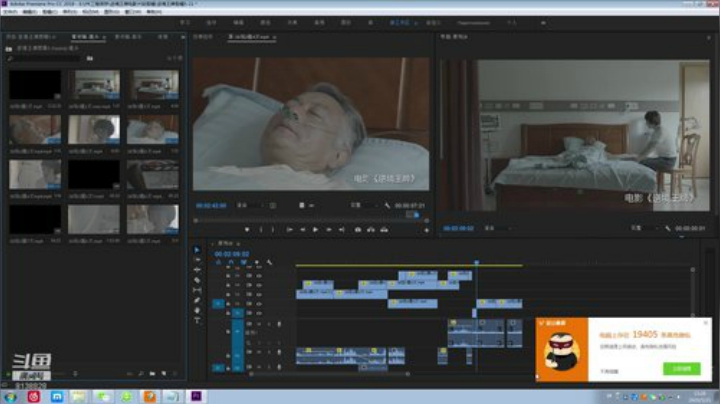Go to In point in Source monitor
The image size is (720, 404).
click(x=289, y=230)
